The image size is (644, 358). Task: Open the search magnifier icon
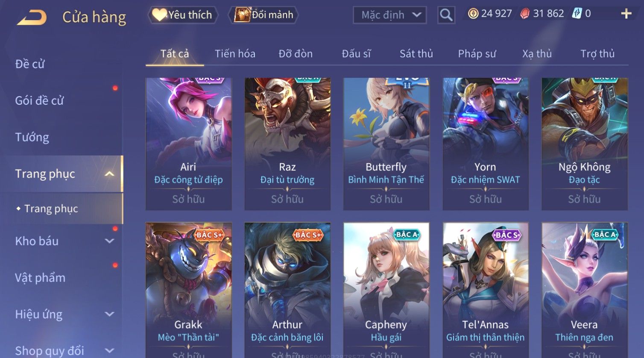pyautogui.click(x=446, y=15)
